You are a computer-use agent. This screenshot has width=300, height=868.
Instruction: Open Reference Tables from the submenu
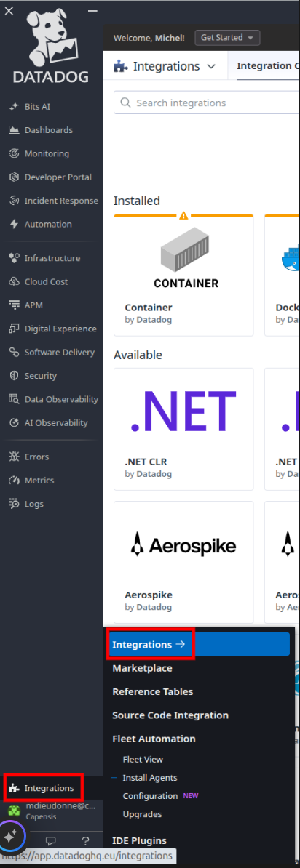pyautogui.click(x=152, y=691)
